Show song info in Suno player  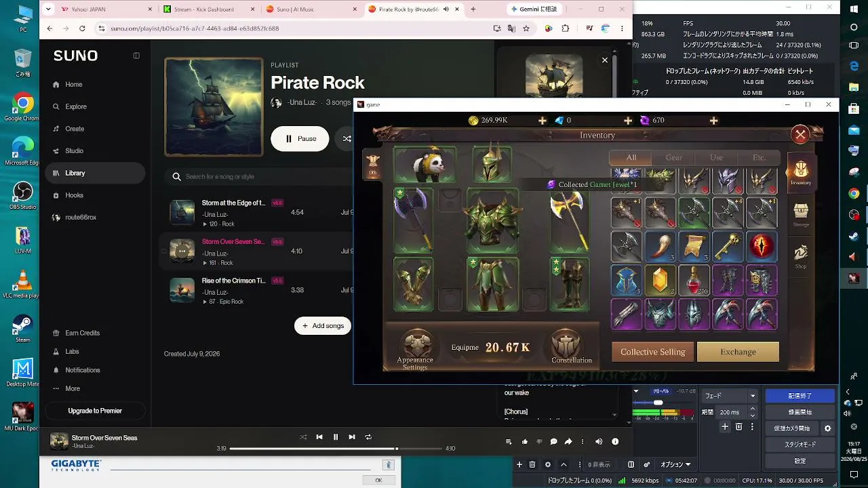pos(615,442)
